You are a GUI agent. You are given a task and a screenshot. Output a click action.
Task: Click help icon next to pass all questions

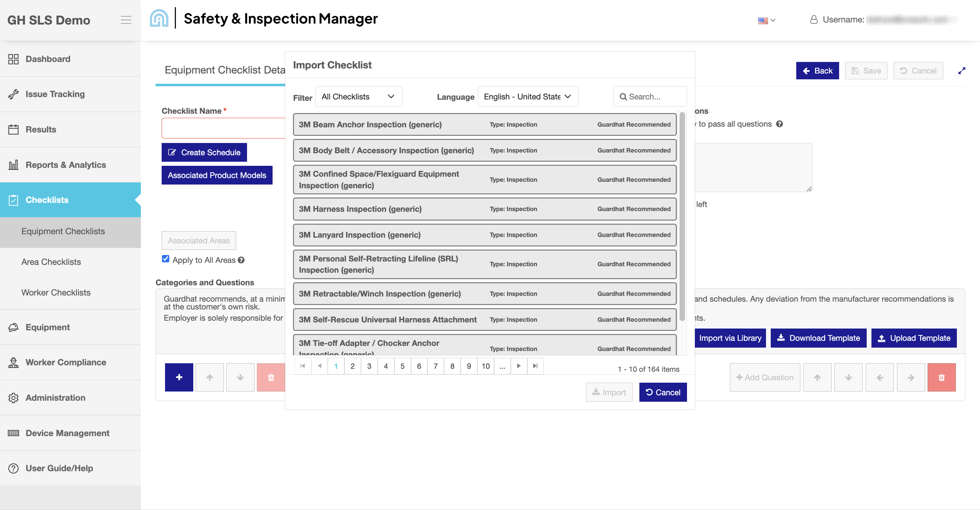point(780,124)
